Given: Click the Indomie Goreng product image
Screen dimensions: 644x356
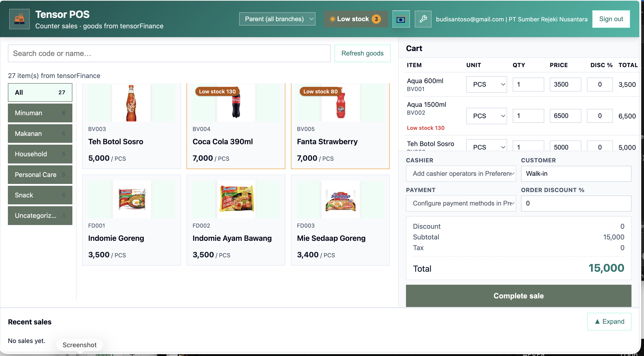Looking at the screenshot, I should tap(132, 199).
